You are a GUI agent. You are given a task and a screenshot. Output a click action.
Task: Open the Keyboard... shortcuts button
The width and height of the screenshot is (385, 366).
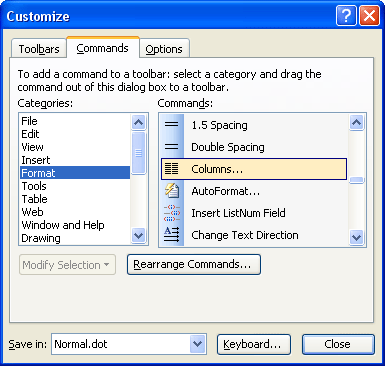point(254,344)
